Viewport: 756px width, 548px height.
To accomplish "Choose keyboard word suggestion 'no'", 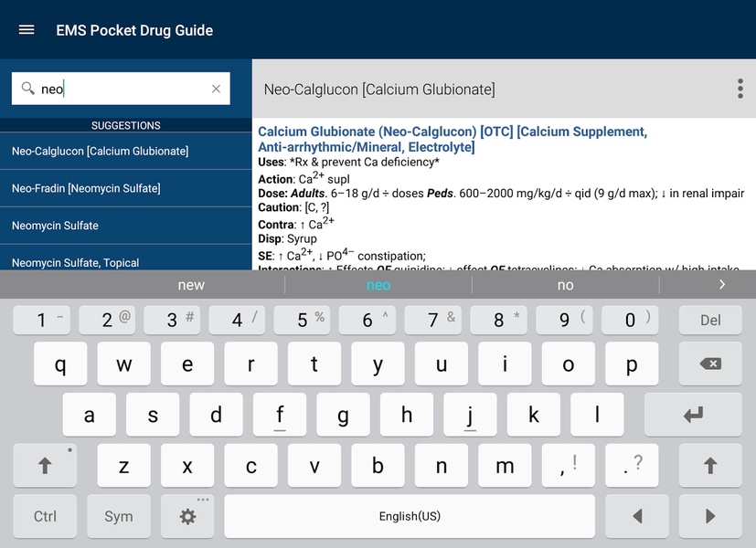I will pos(566,285).
